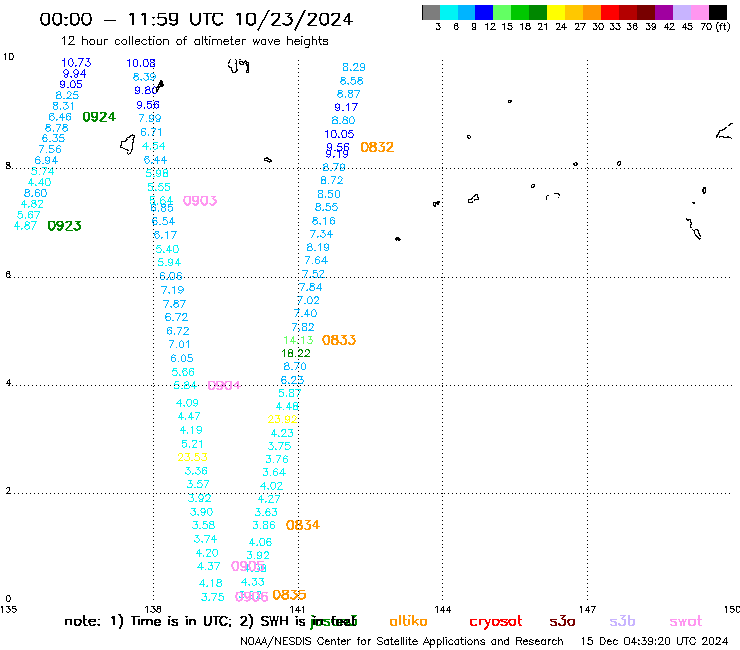Screen dimensions: 740x650
Task: Select the light green legend swatch
Action: [502, 12]
